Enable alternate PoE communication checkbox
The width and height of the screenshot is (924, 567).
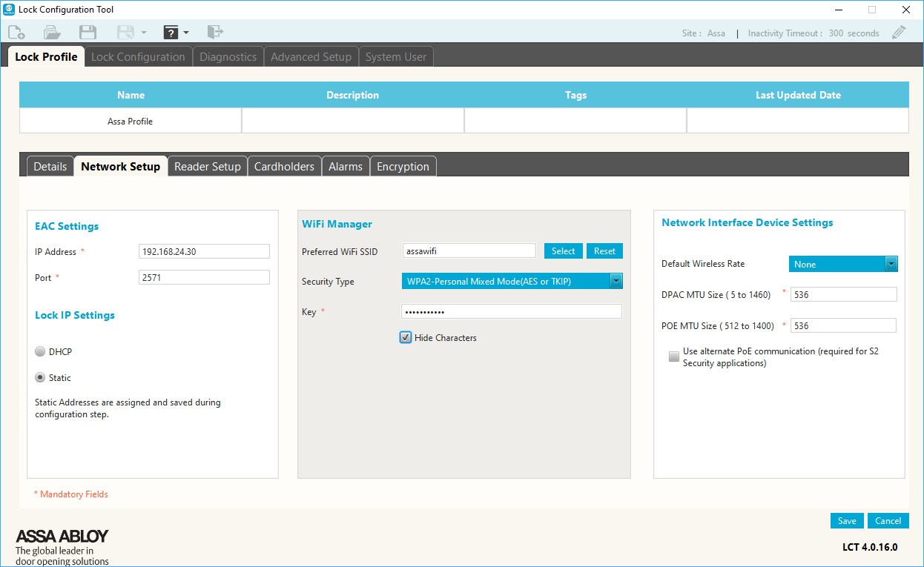click(x=673, y=357)
